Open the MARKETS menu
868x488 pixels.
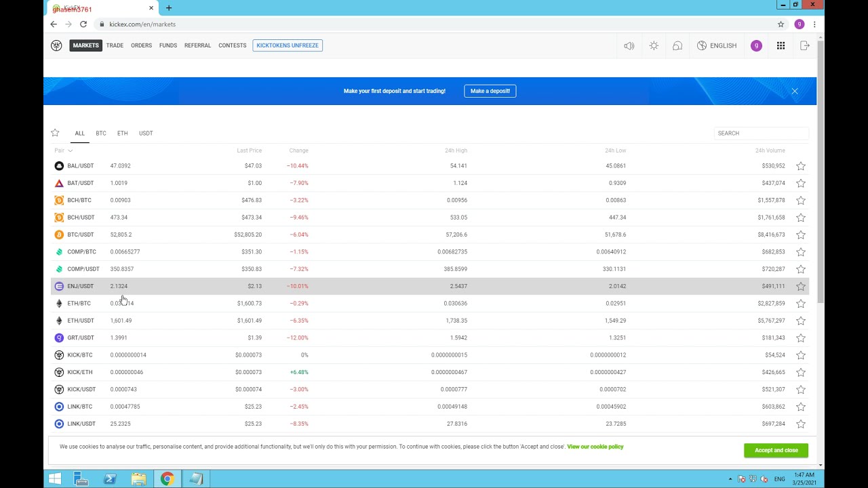click(x=86, y=45)
